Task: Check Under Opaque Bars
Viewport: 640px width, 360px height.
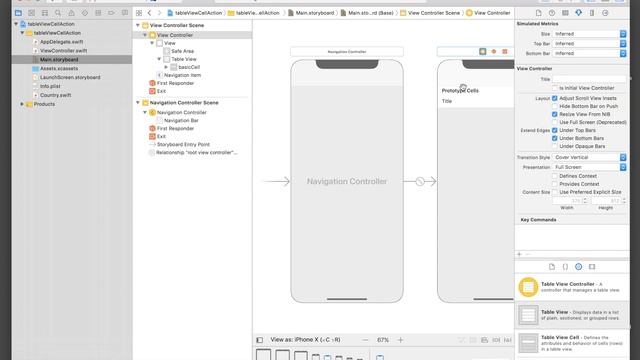Action: [x=555, y=146]
